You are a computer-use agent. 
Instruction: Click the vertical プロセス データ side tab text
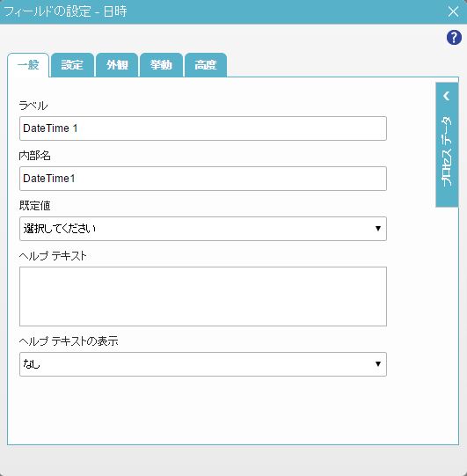[447, 150]
